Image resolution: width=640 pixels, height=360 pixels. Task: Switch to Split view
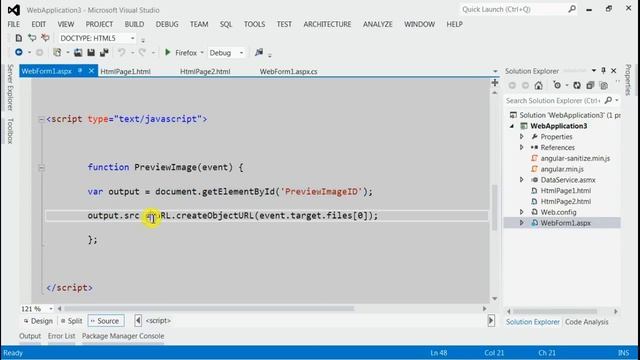[71, 321]
